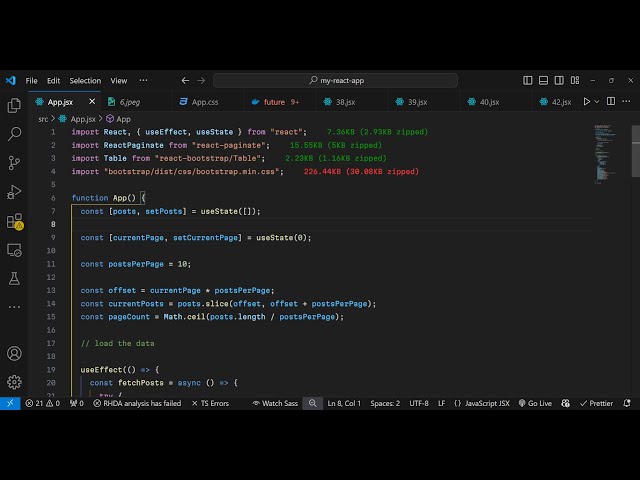
Task: Open Run and Debug view
Action: [14, 191]
